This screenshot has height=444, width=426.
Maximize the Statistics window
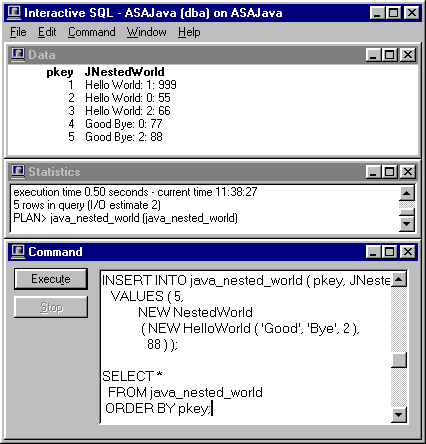click(x=389, y=172)
